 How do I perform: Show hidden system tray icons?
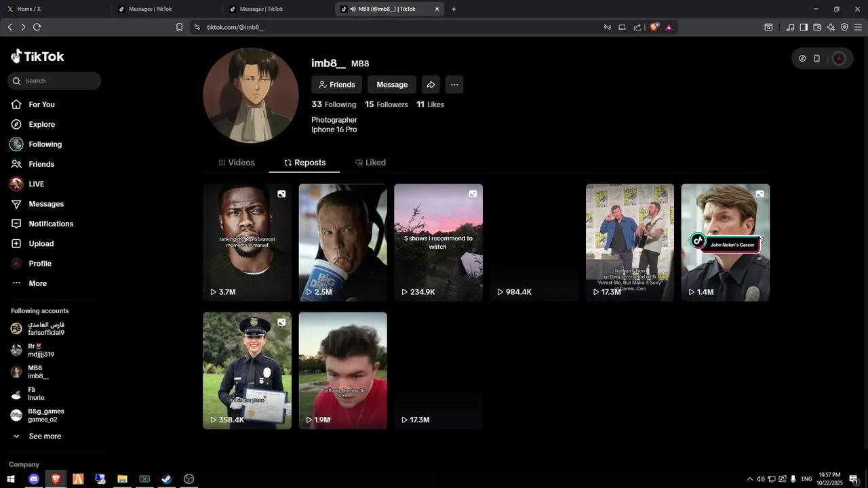[x=749, y=479]
